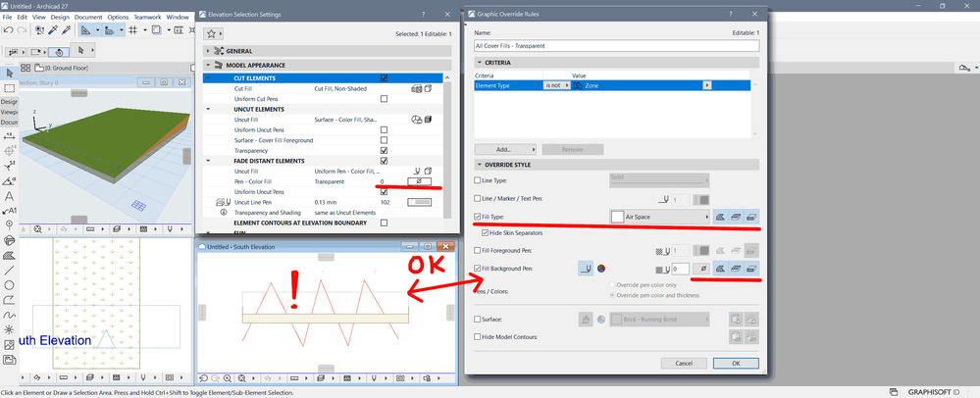
Task: Toggle the Guide Lines triangle icon
Action: (86, 29)
